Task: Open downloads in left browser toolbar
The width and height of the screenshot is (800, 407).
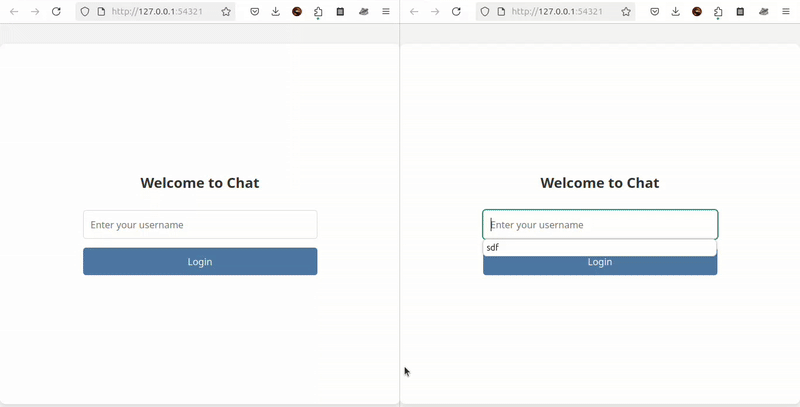Action: tap(276, 11)
